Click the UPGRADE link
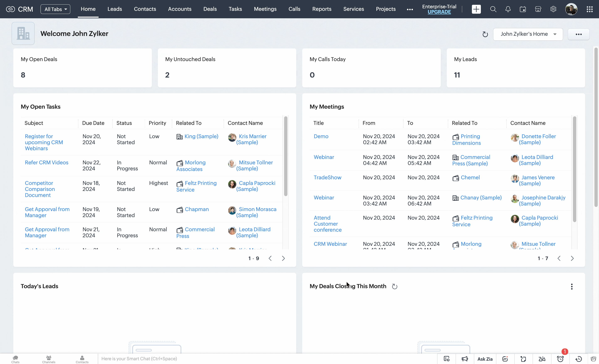 tap(439, 12)
